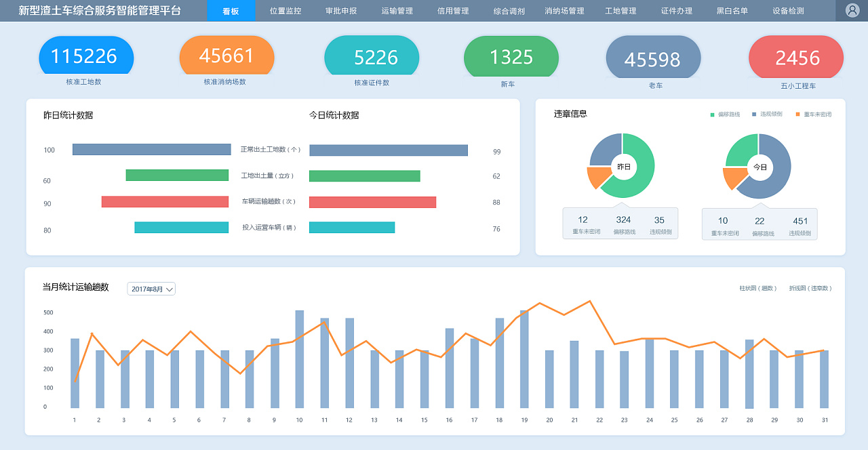Select the teal 5226 核准证件数 card
The height and width of the screenshot is (450, 868).
click(372, 56)
